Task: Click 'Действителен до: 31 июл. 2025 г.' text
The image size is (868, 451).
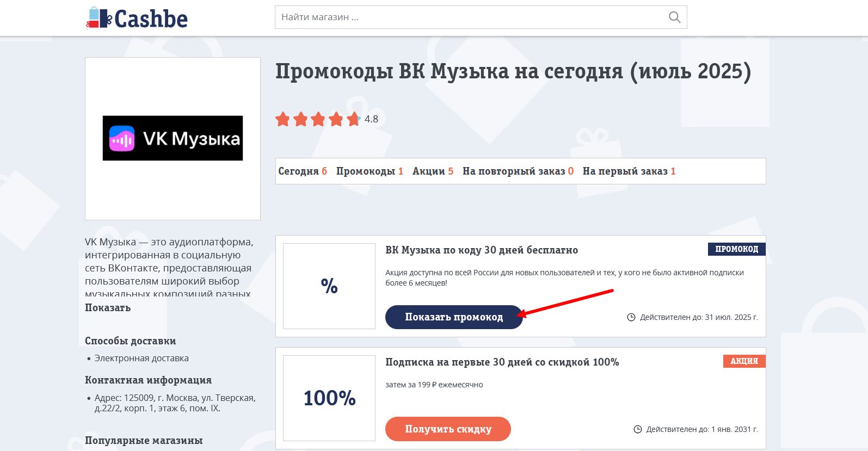Action: click(x=699, y=317)
